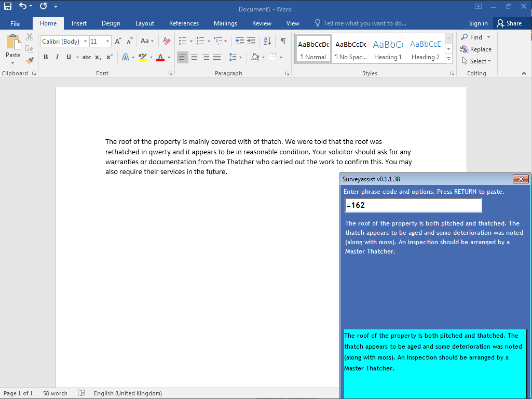532x399 pixels.
Task: Toggle italic formatting
Action: 57,57
